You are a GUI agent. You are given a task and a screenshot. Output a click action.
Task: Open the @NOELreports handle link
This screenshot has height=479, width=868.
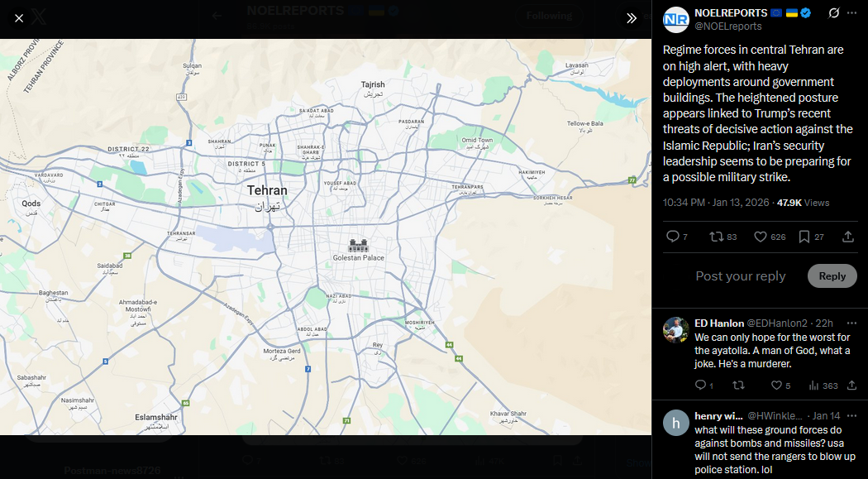pyautogui.click(x=728, y=26)
